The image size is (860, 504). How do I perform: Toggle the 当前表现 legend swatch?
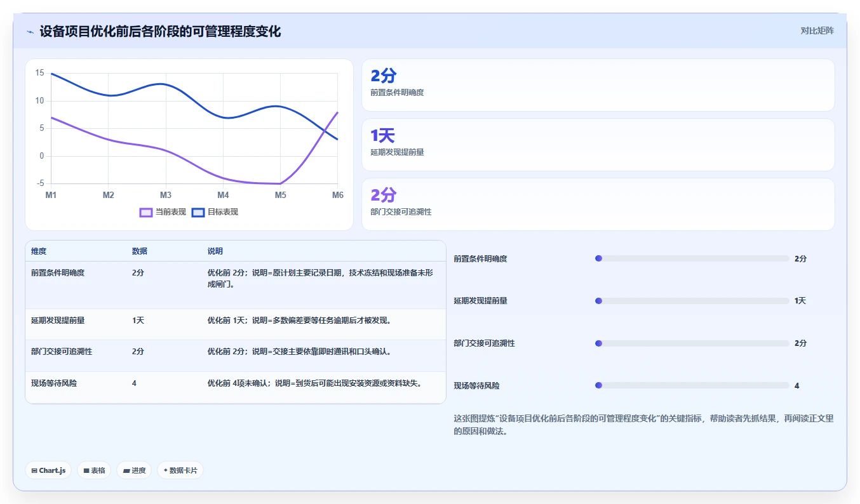coord(146,212)
